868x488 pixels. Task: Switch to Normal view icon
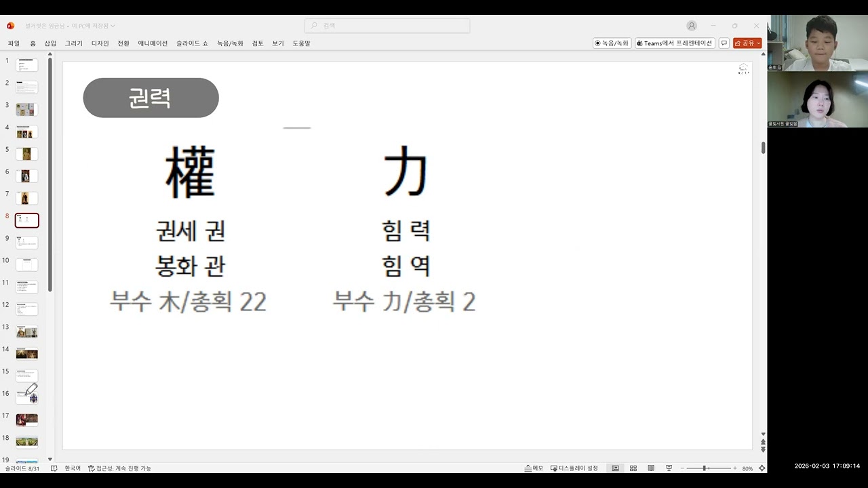coord(615,468)
